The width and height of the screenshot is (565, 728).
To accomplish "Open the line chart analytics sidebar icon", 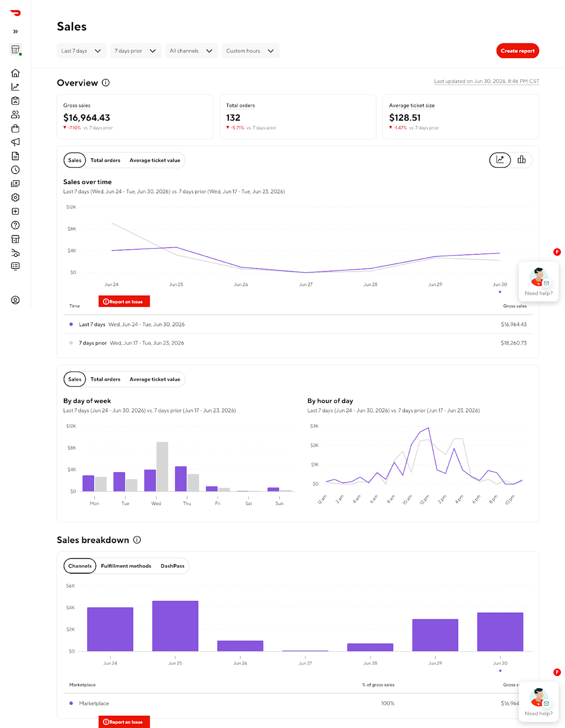I will coord(16,87).
